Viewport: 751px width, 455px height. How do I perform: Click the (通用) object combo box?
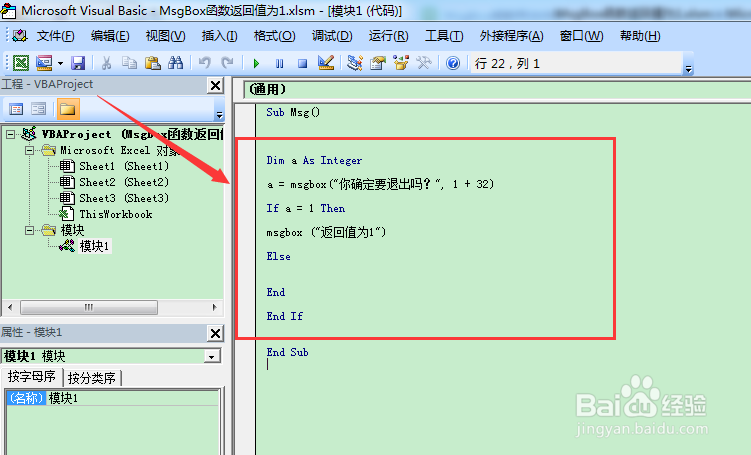coord(497,90)
